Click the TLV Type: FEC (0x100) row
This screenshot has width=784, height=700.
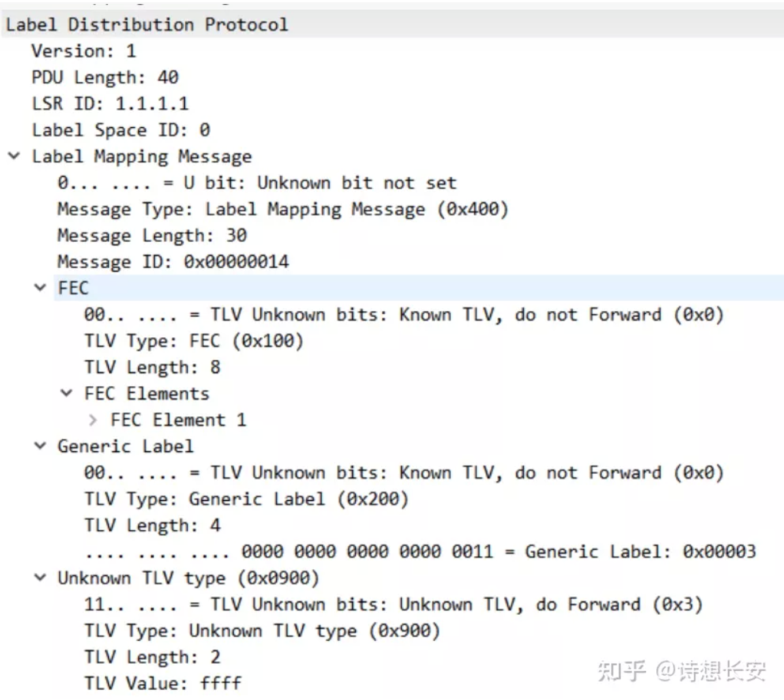point(193,341)
